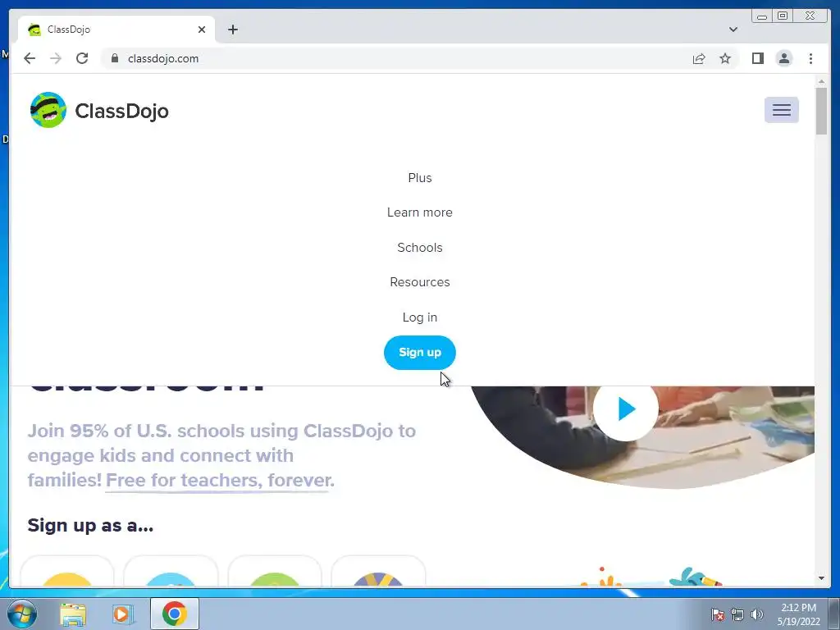840x630 pixels.
Task: Expand the tab search dropdown arrow
Action: [x=733, y=30]
